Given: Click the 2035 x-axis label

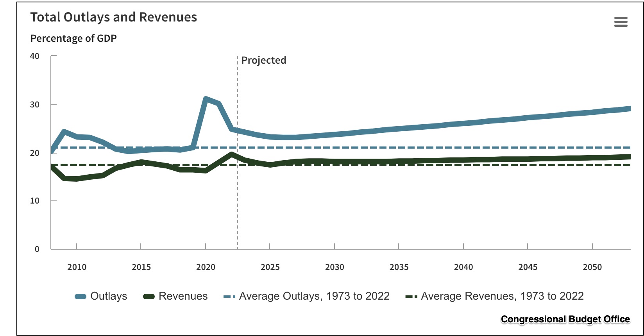Looking at the screenshot, I should (399, 267).
